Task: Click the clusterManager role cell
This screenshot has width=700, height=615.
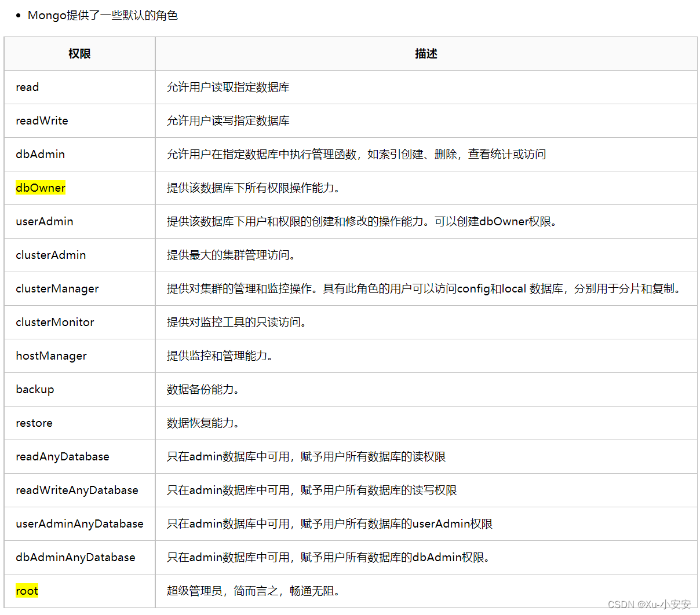Action: (56, 288)
